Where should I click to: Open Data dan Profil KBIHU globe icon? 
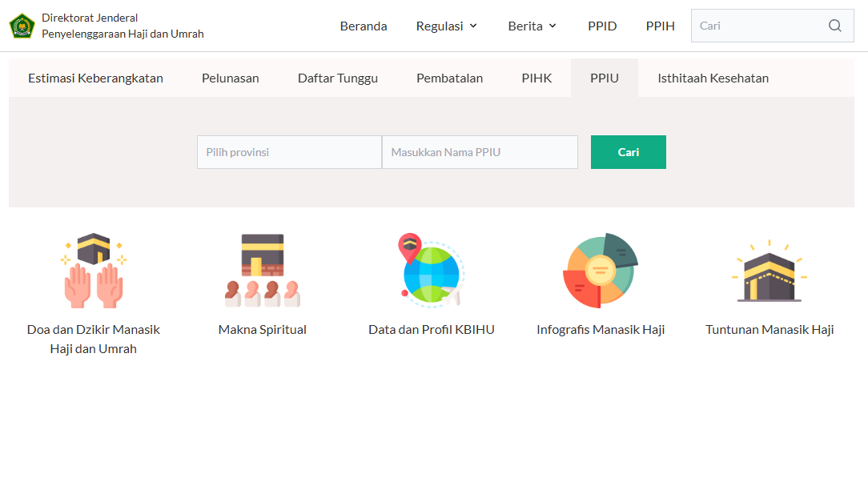[x=431, y=270]
